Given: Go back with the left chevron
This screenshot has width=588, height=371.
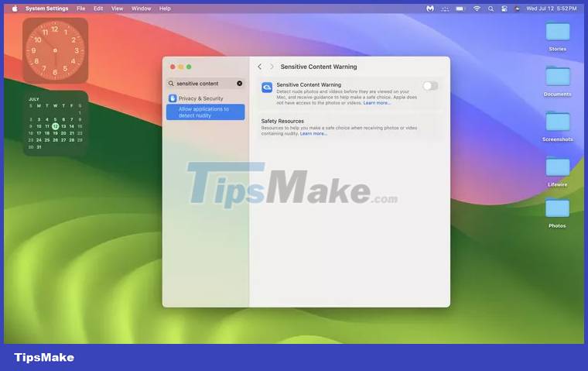Looking at the screenshot, I should click(x=259, y=67).
